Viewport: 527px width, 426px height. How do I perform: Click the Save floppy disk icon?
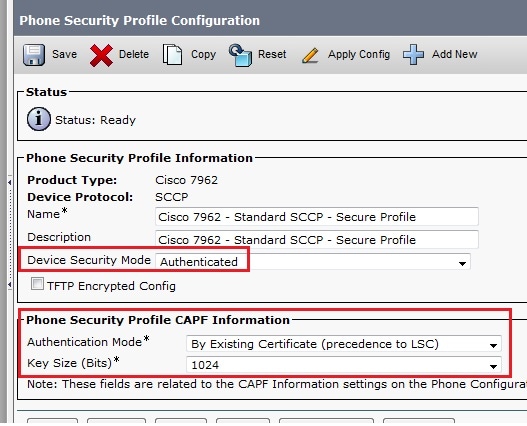34,55
